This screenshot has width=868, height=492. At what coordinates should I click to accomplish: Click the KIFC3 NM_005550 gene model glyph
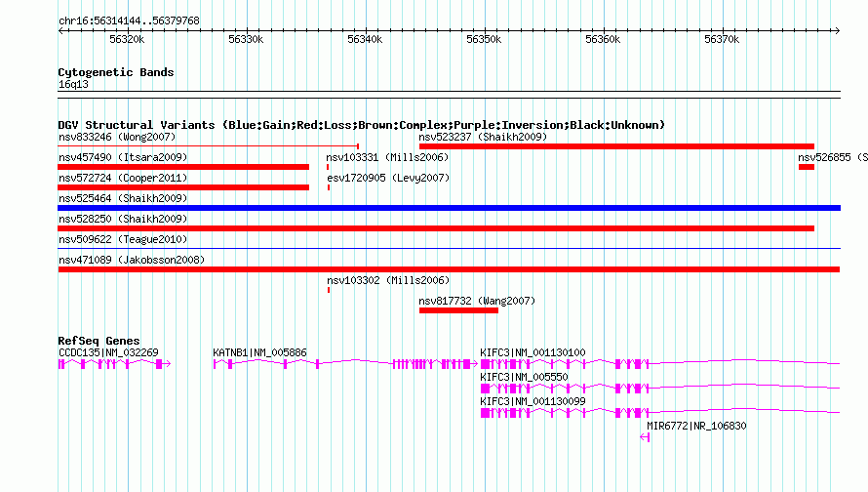coord(660,389)
